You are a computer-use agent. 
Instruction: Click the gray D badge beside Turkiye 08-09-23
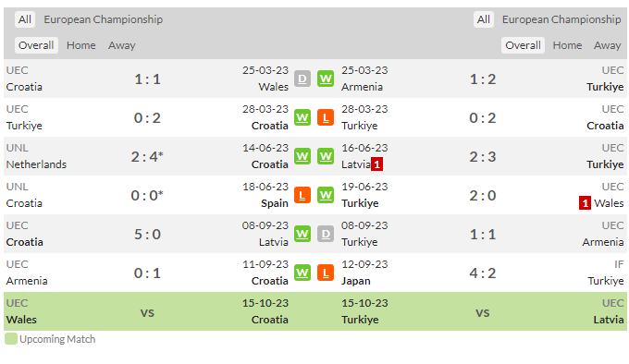326,235
